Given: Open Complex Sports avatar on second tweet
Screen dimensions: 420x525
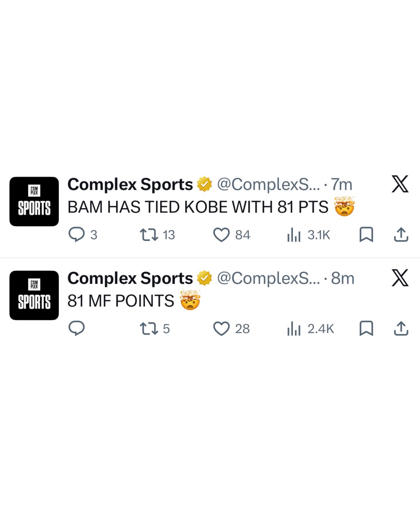Looking at the screenshot, I should [34, 295].
